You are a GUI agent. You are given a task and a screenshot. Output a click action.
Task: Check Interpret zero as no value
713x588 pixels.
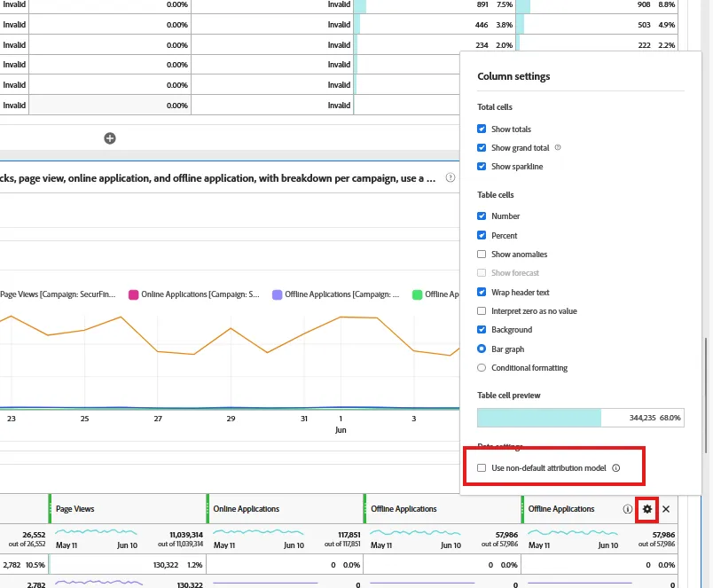(x=482, y=310)
